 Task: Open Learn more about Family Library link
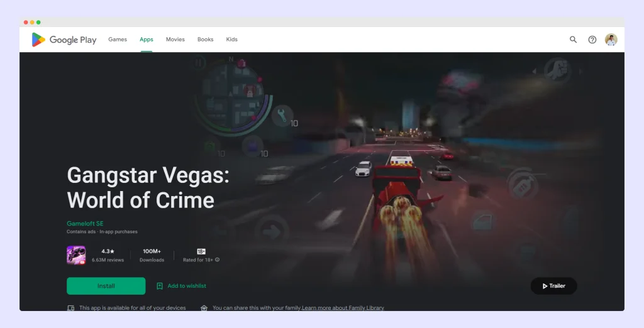tap(343, 308)
